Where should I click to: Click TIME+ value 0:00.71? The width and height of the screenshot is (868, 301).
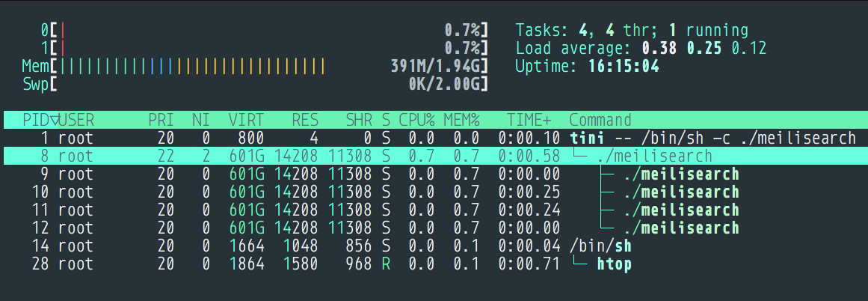pos(529,264)
